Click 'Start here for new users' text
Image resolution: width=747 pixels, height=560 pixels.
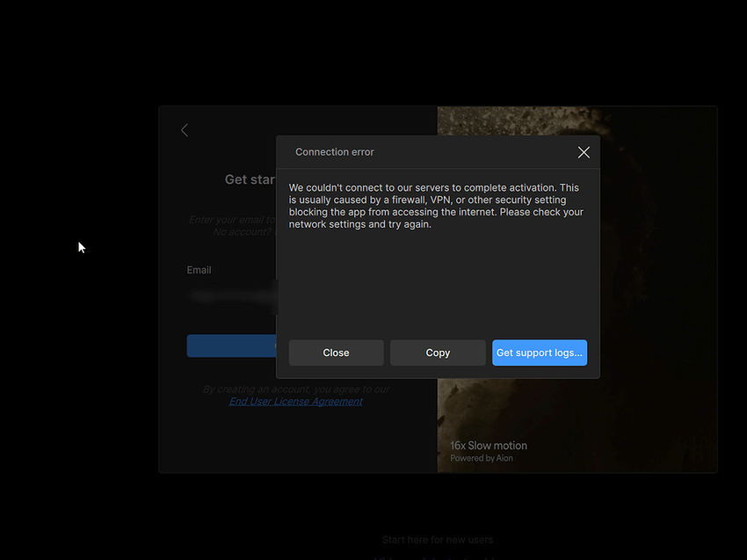click(x=438, y=540)
